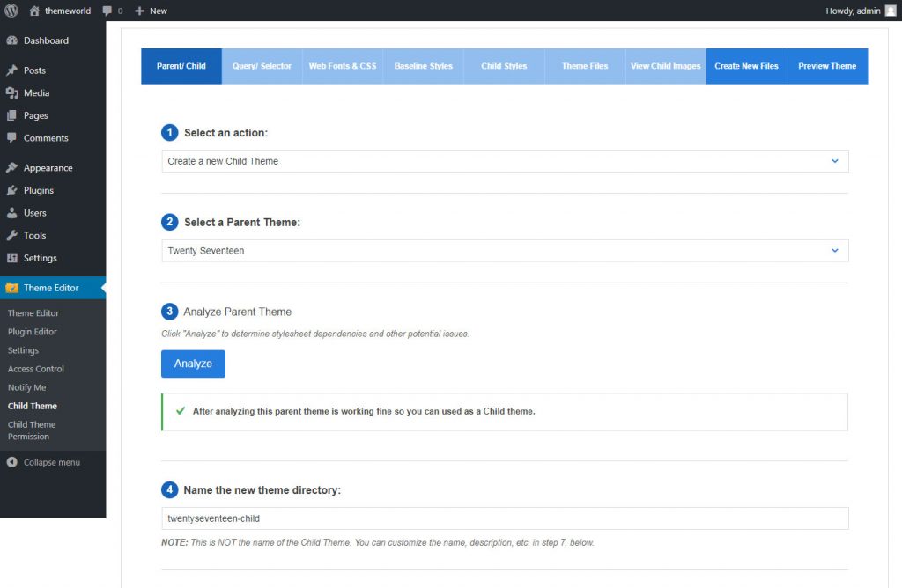Click the New link in admin bar

tap(159, 11)
